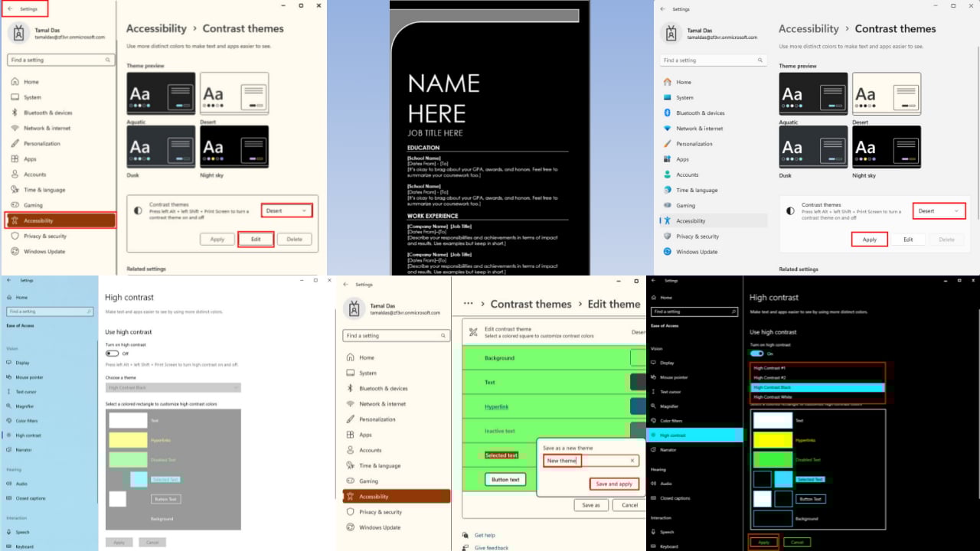The height and width of the screenshot is (551, 980).
Task: Open Bluetooth & devices in beige Desert settings sidebar
Action: point(47,112)
